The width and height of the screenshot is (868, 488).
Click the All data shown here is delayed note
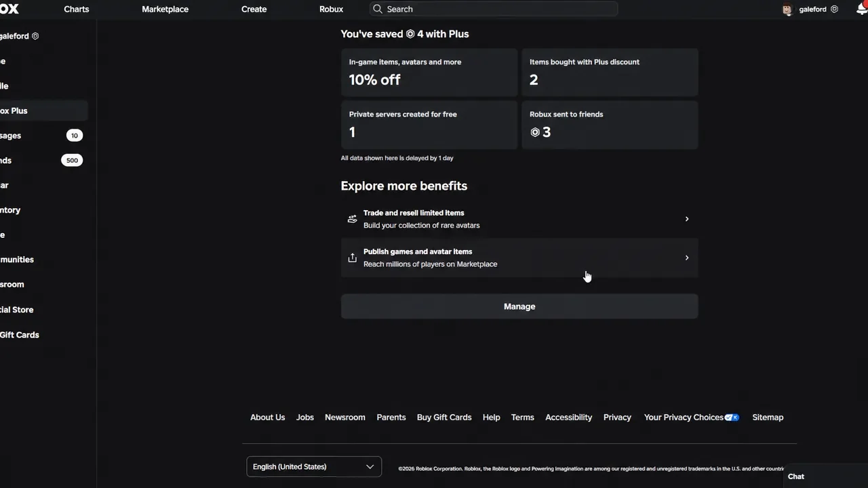(397, 158)
